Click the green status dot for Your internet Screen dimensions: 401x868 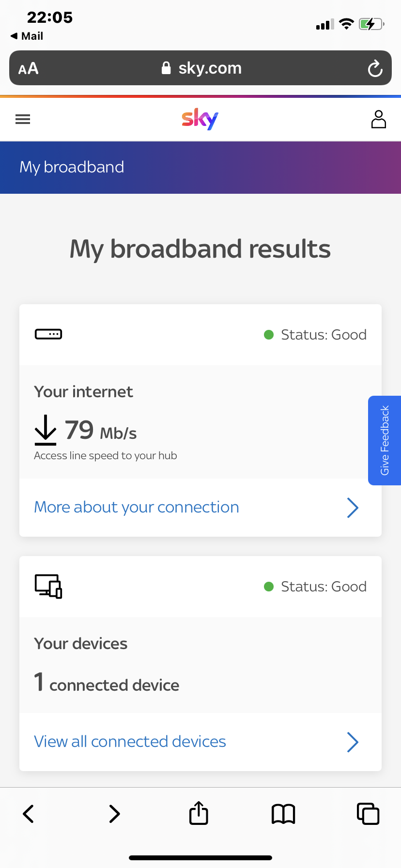[269, 334]
